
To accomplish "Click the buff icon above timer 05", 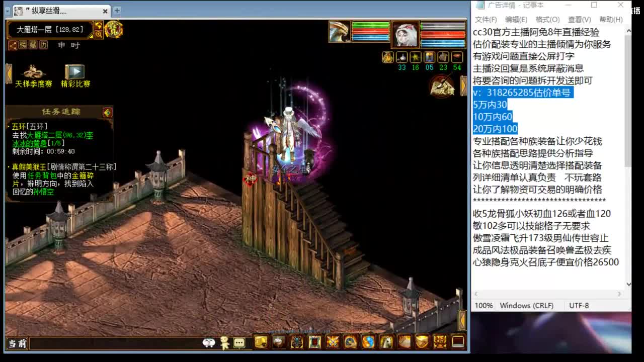I will click(429, 57).
